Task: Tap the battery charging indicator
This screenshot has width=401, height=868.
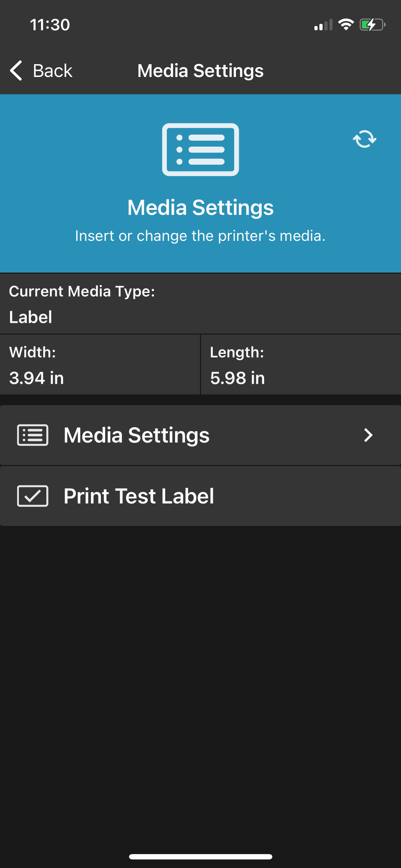Action: pos(372,25)
